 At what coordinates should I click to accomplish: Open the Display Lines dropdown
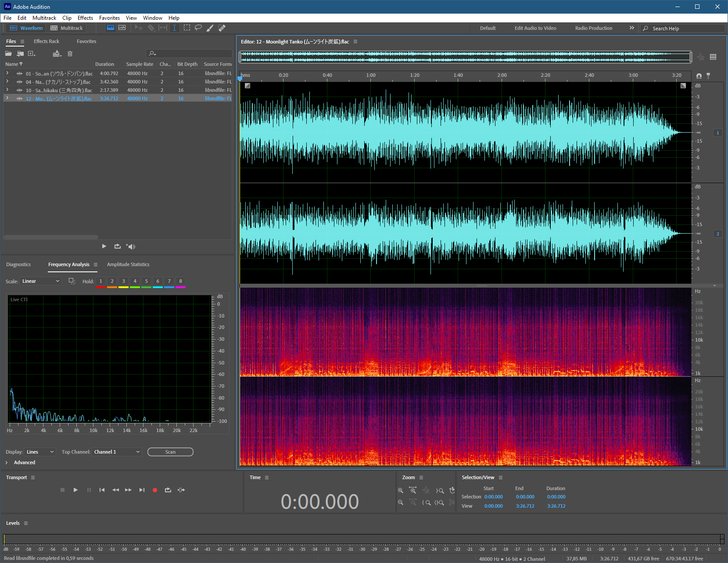pos(40,452)
